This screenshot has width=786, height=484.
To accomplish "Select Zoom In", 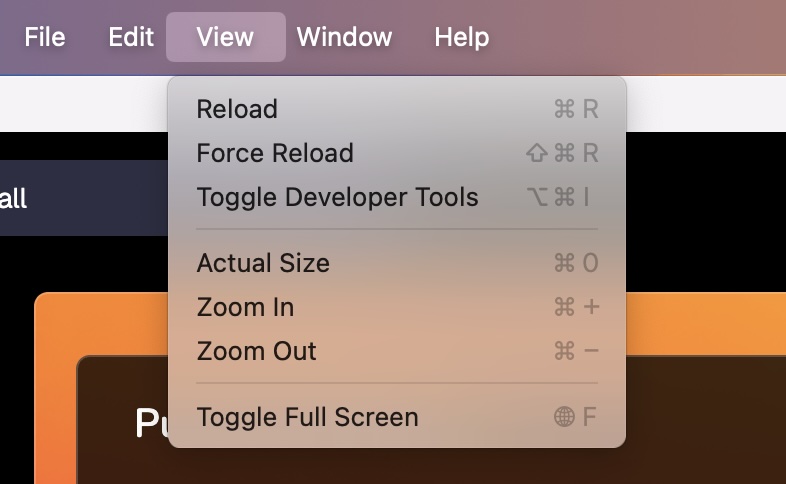I will (x=397, y=307).
